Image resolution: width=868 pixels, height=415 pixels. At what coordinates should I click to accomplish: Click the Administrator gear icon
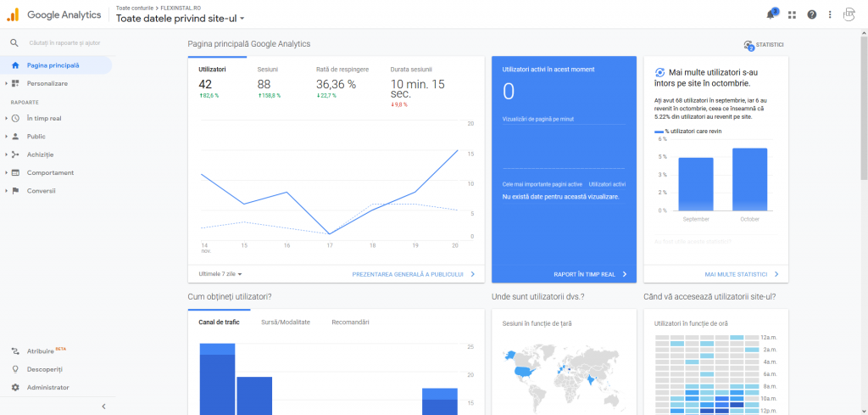(15, 387)
